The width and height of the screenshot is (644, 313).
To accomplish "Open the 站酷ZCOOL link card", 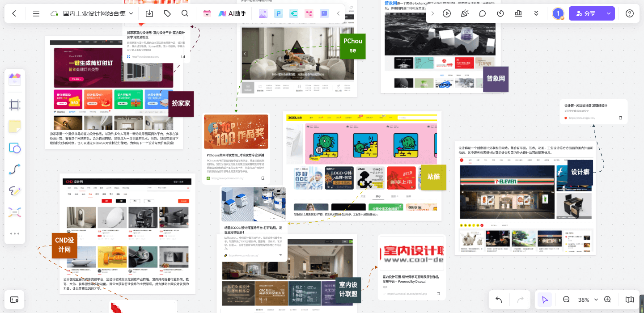I will click(x=254, y=224).
